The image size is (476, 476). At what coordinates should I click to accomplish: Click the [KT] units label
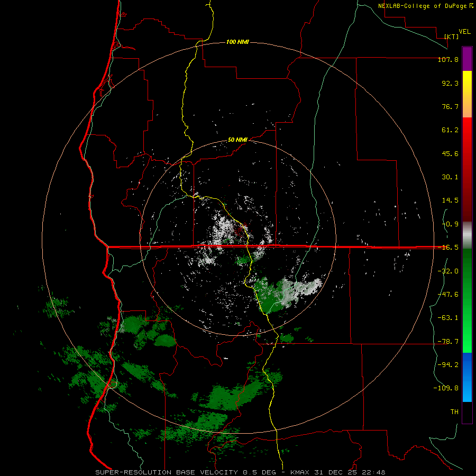pyautogui.click(x=452, y=36)
